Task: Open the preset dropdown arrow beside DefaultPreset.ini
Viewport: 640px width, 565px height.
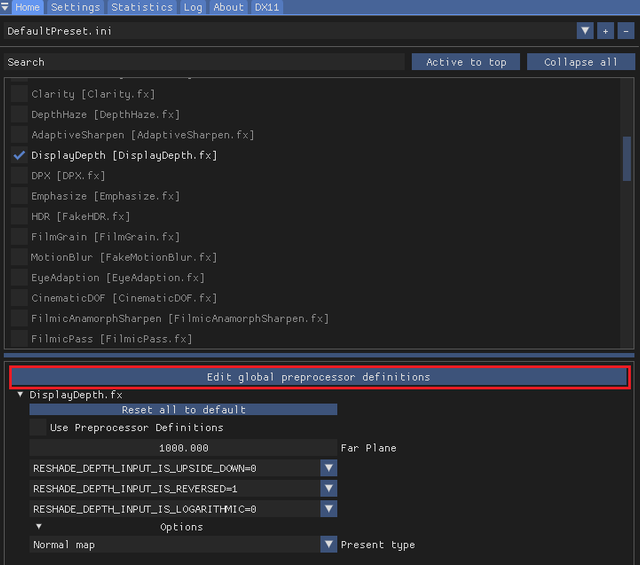Action: (x=585, y=31)
